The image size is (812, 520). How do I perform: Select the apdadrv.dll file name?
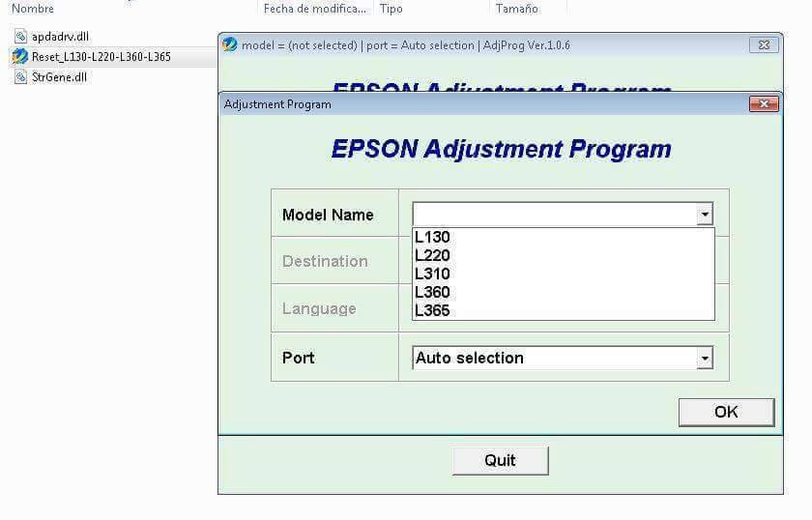point(60,37)
